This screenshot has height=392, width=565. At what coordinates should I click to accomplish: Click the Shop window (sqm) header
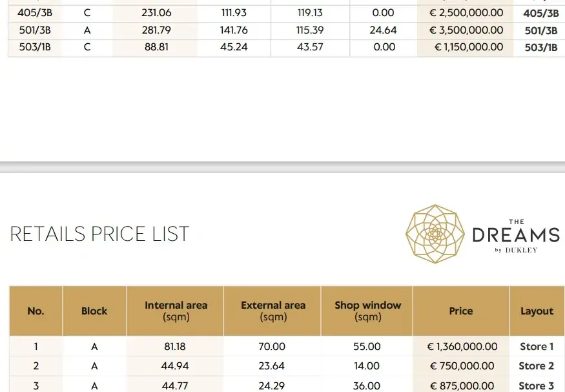point(367,311)
